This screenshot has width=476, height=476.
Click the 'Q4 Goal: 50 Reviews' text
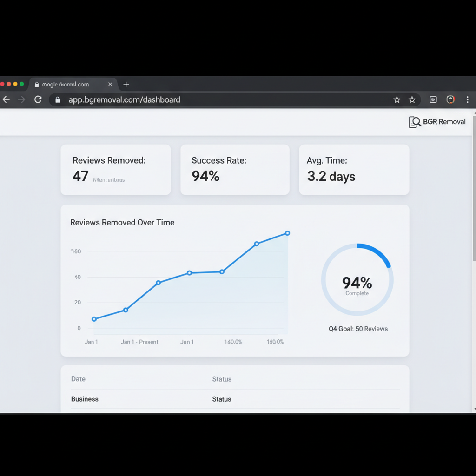point(358,329)
